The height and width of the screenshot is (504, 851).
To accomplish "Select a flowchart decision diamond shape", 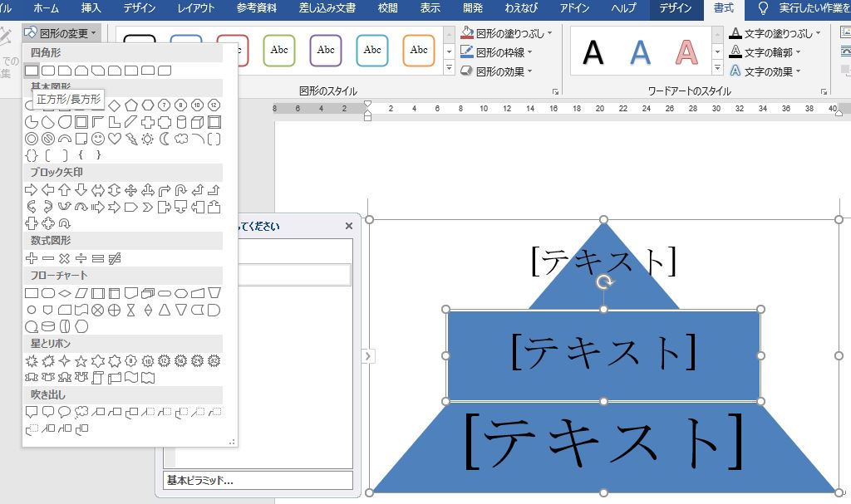I will click(66, 293).
